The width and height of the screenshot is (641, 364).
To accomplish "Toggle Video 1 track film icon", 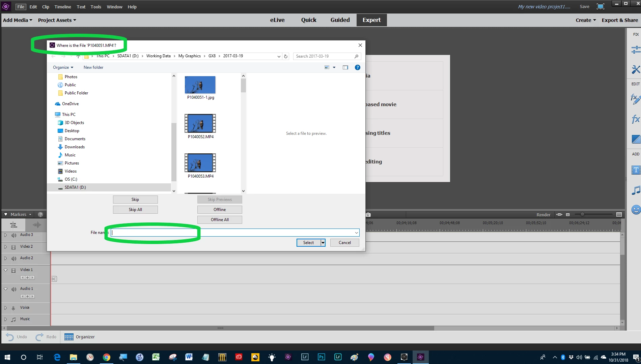I will [13, 270].
